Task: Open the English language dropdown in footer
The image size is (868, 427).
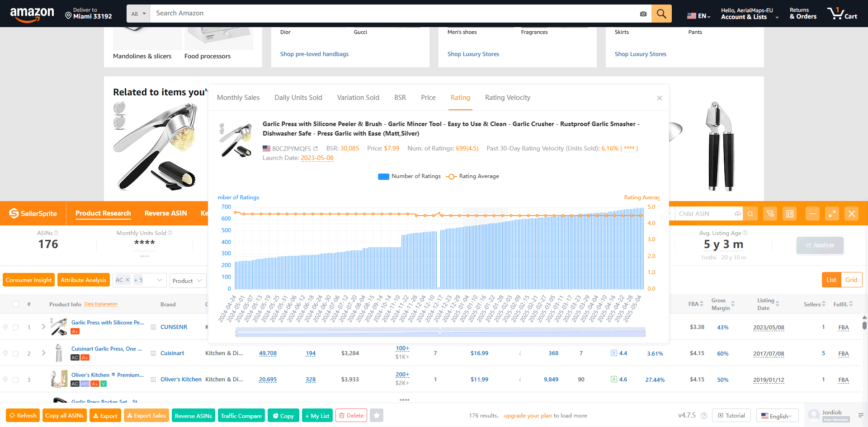Action: [777, 416]
